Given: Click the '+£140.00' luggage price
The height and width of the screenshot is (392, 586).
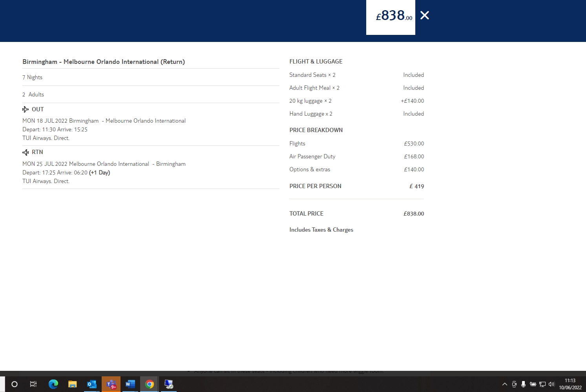Looking at the screenshot, I should click(x=413, y=101).
